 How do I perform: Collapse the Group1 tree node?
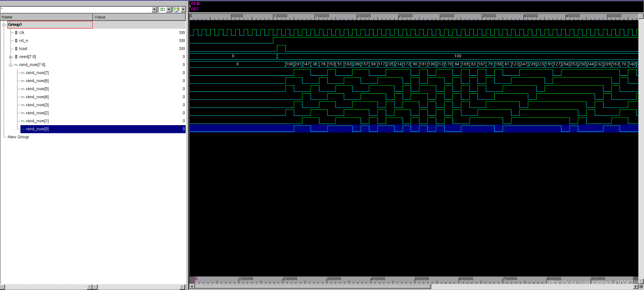coord(4,25)
